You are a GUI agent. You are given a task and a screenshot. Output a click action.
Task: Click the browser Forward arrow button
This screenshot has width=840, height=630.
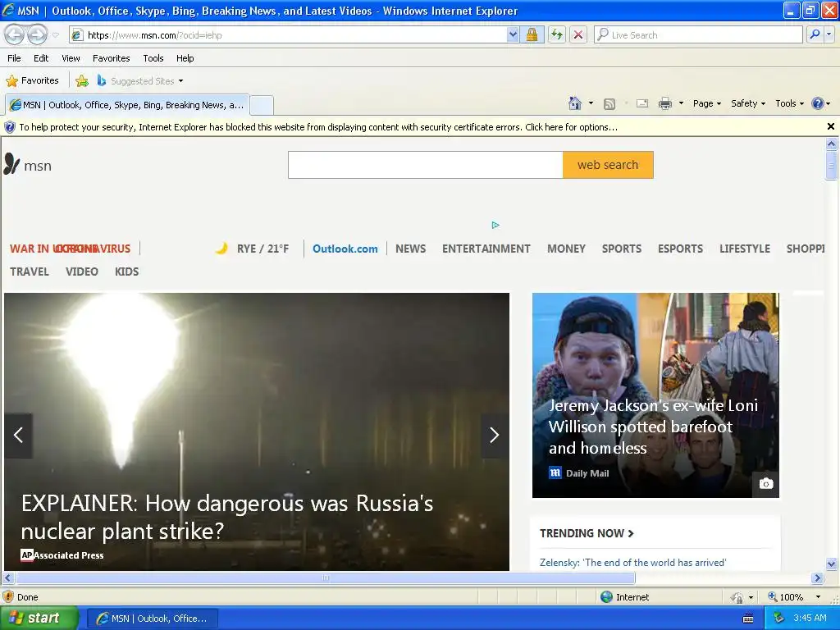(38, 34)
